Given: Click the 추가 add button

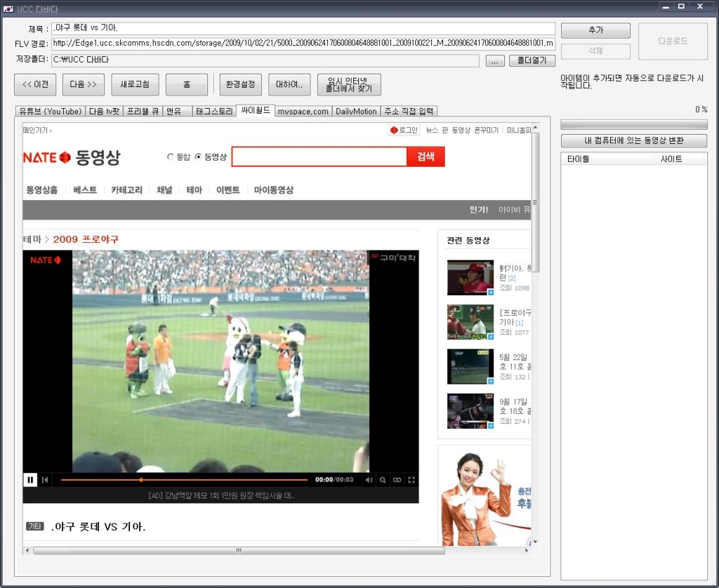Looking at the screenshot, I should [595, 30].
